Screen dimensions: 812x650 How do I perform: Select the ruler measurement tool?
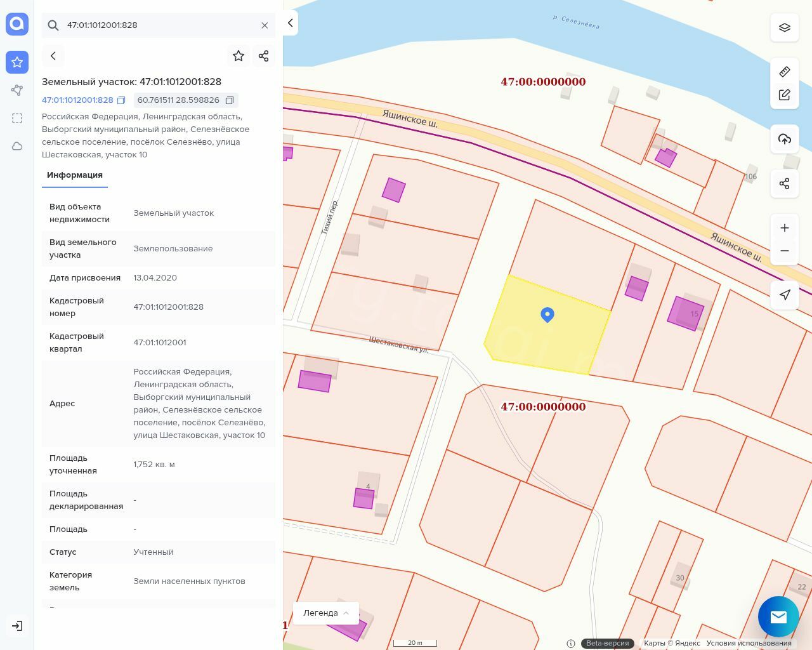coord(785,72)
